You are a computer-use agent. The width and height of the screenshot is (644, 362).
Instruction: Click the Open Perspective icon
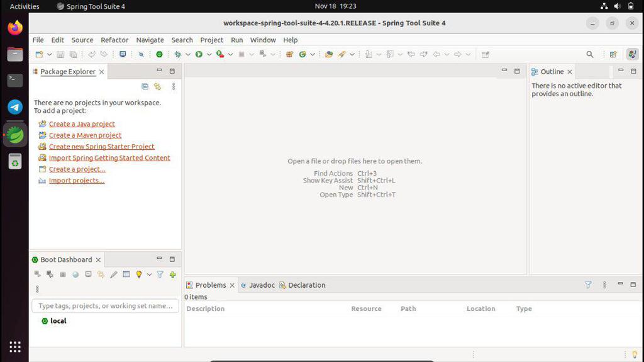(x=613, y=54)
